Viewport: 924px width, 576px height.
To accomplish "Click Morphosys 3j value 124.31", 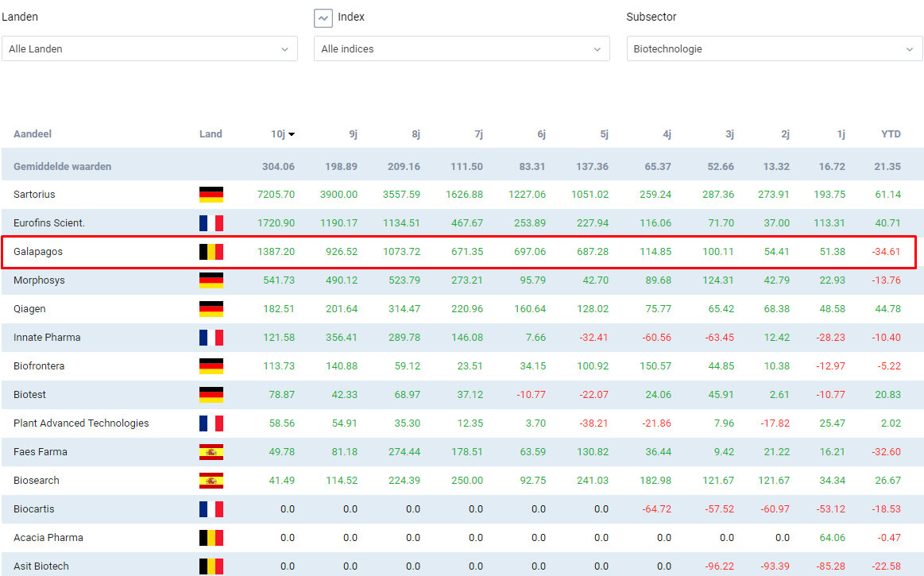I will coord(718,280).
